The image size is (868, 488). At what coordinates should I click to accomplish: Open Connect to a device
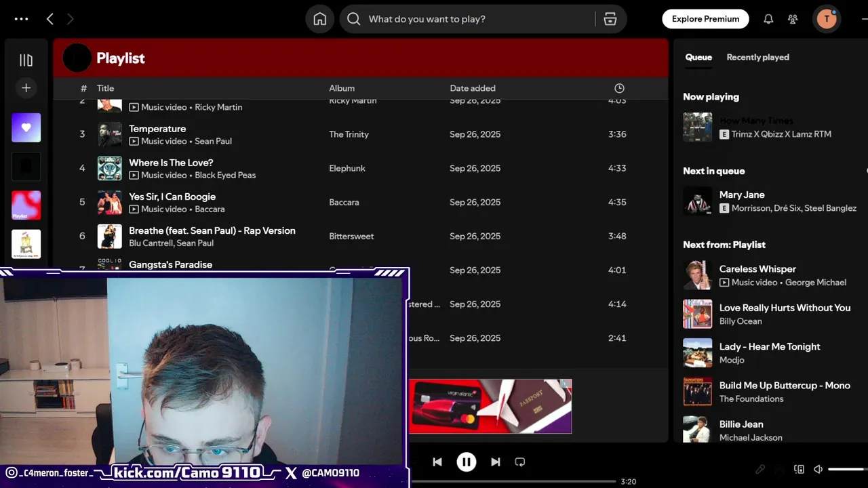800,469
